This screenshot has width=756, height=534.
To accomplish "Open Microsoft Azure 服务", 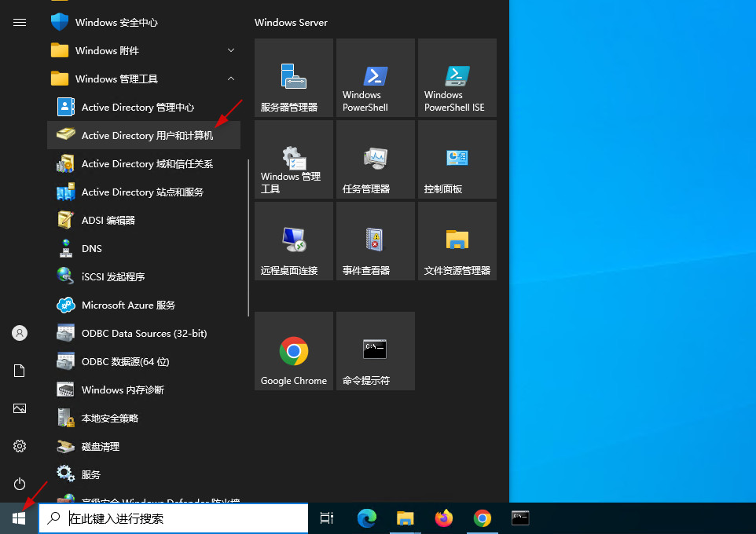I will (x=144, y=305).
